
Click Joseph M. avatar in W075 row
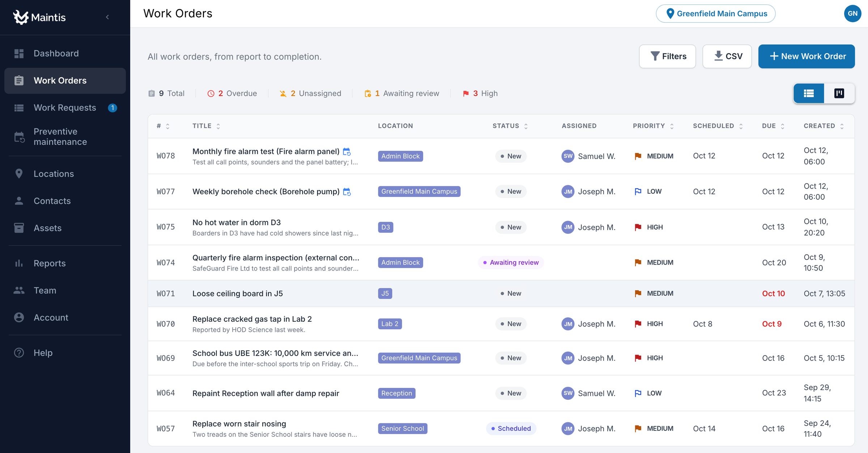tap(568, 227)
